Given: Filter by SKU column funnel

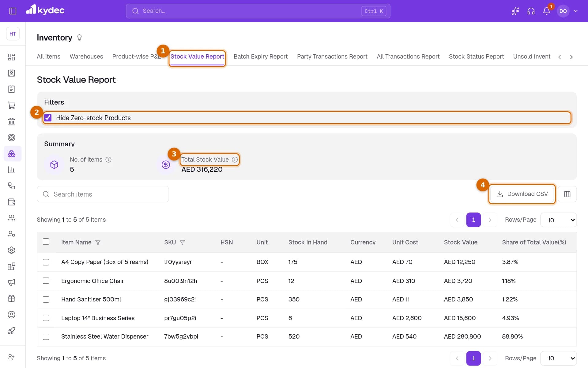Looking at the screenshot, I should pyautogui.click(x=182, y=243).
